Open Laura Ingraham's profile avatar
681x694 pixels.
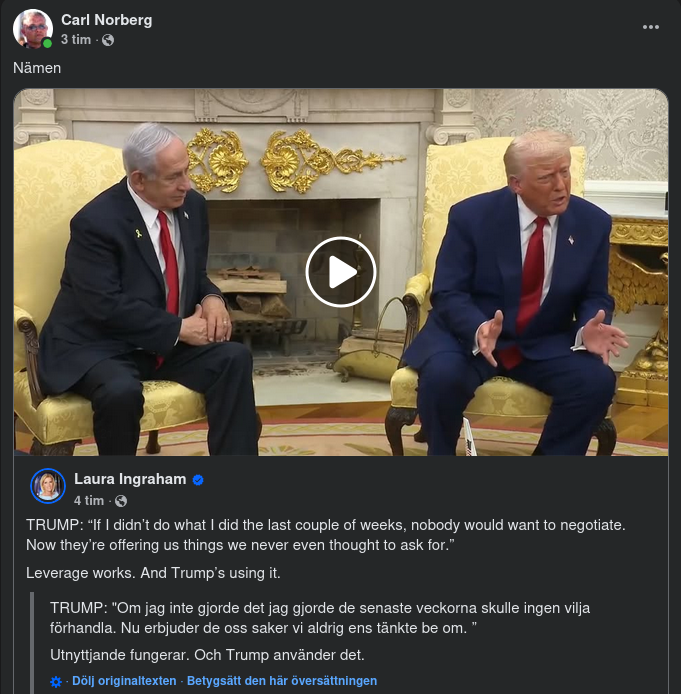(x=48, y=486)
